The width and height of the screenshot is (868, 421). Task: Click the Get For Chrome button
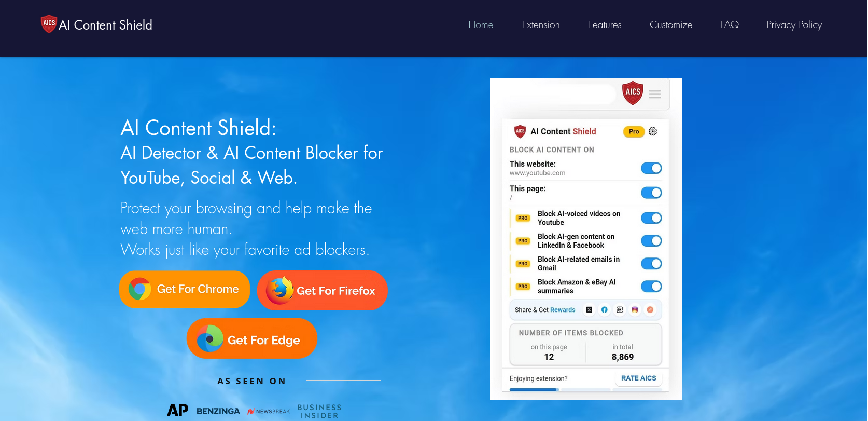(185, 289)
